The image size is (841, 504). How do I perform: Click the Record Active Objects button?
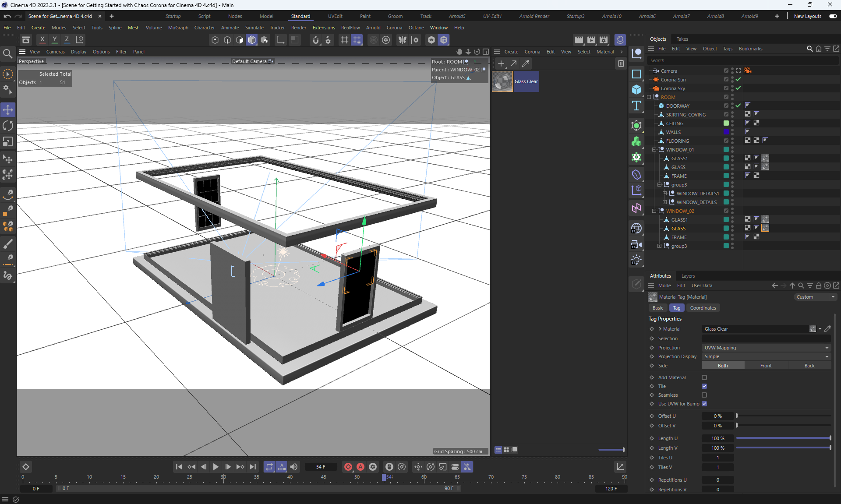[348, 467]
